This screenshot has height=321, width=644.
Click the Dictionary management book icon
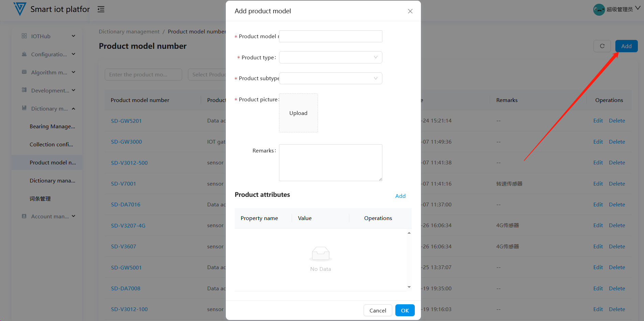pos(24,108)
